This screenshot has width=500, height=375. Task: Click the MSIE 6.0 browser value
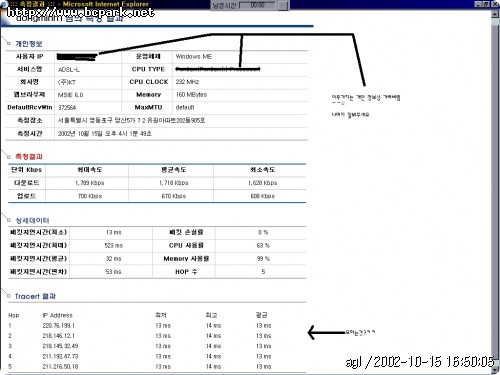point(70,95)
